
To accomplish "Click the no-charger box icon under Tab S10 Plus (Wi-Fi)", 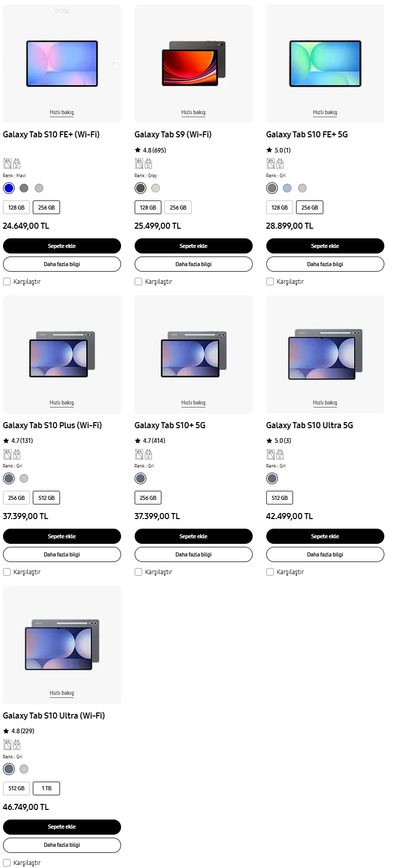I will point(8,454).
